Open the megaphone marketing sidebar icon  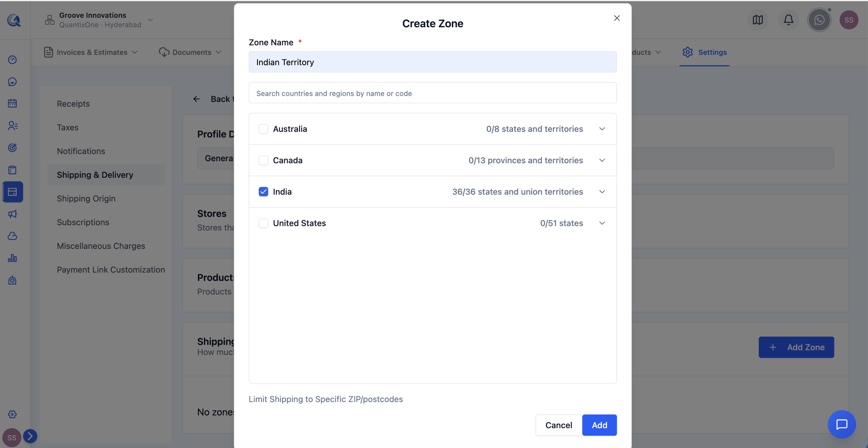click(x=12, y=214)
